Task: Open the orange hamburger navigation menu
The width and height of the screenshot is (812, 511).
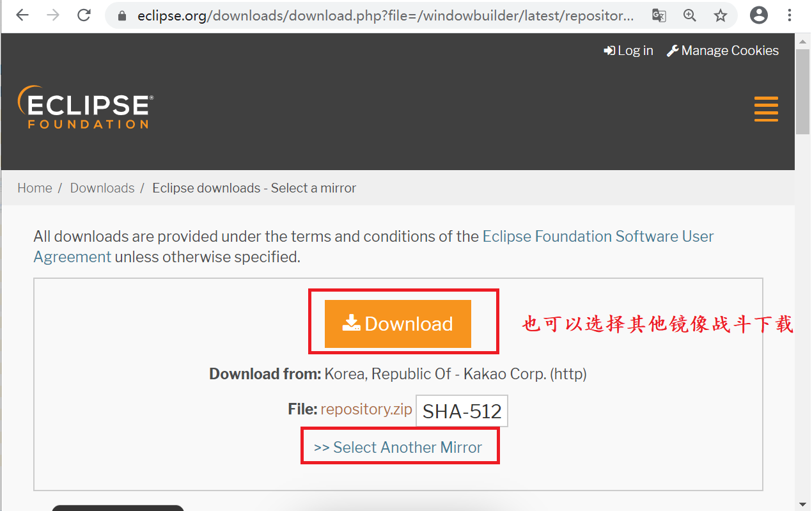Action: coord(766,109)
